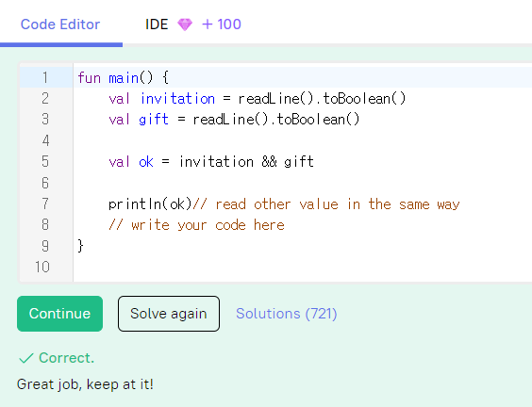
Task: Click the 'invitation' variable declaration
Action: click(177, 99)
